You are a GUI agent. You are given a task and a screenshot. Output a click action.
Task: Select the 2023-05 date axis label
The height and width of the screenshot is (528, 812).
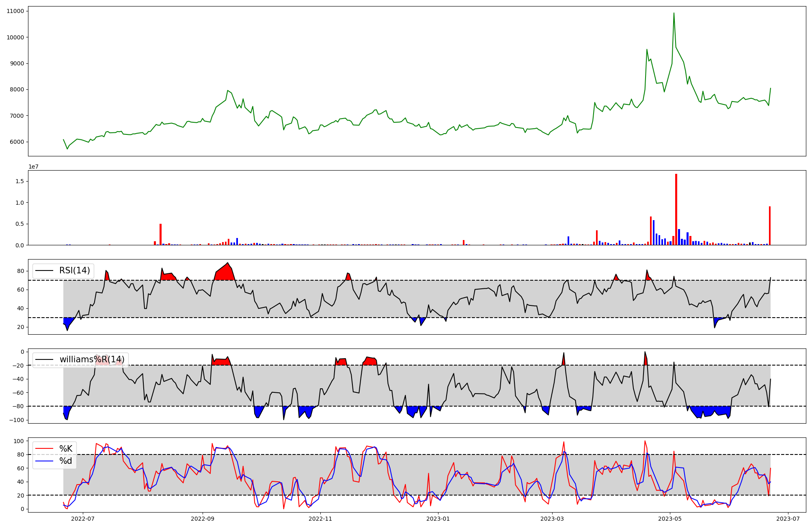pos(670,519)
